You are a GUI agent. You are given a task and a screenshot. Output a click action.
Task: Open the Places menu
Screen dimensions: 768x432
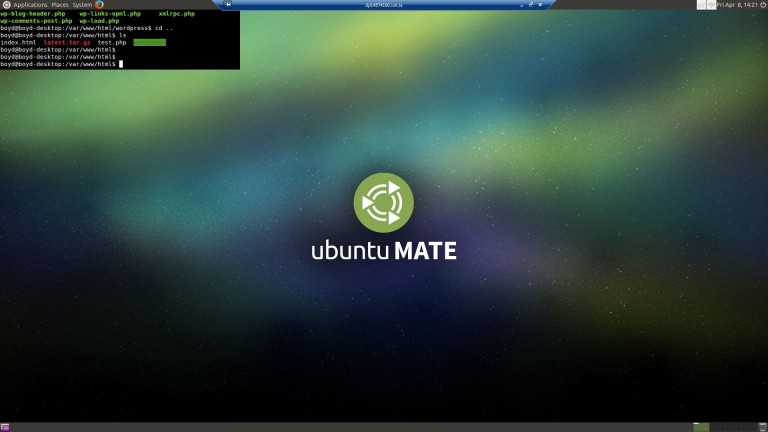[x=60, y=5]
